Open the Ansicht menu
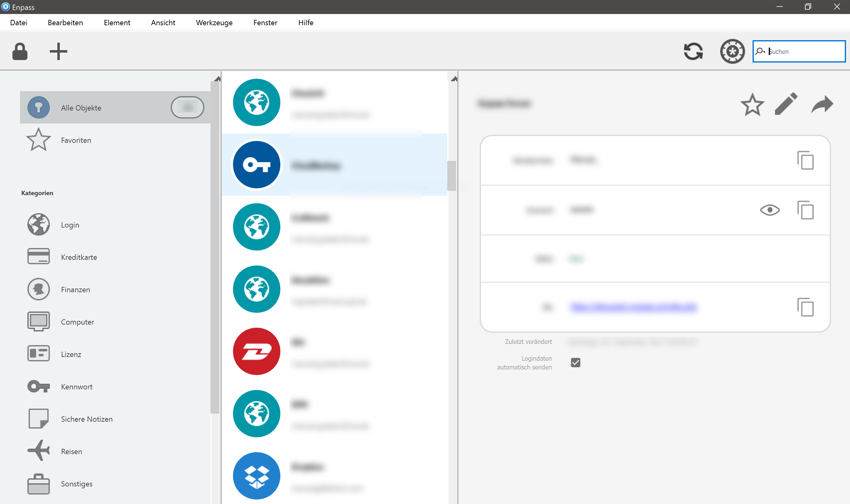Image resolution: width=850 pixels, height=504 pixels. (x=163, y=23)
